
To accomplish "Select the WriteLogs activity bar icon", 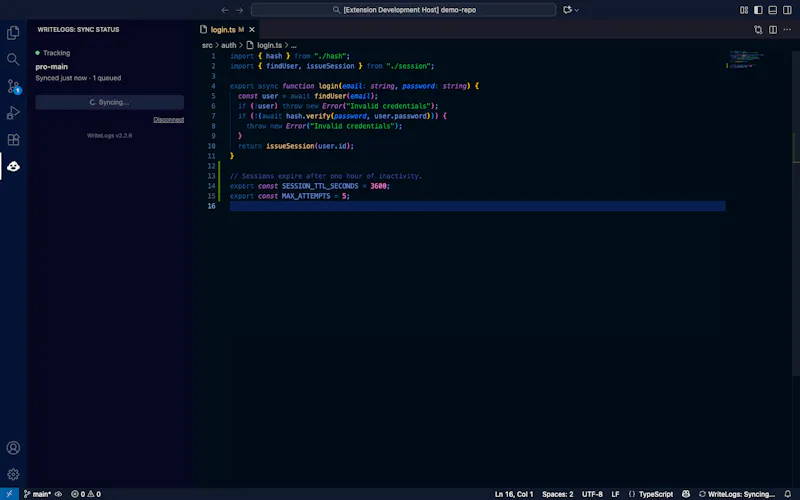I will [x=13, y=166].
